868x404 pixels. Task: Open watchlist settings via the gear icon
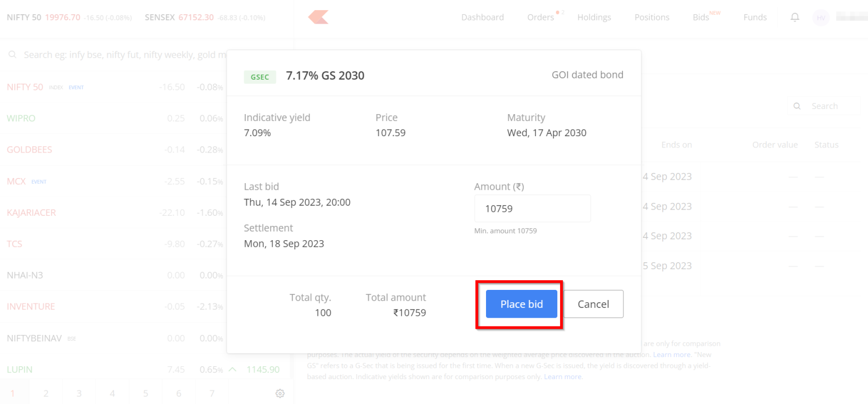tap(280, 393)
